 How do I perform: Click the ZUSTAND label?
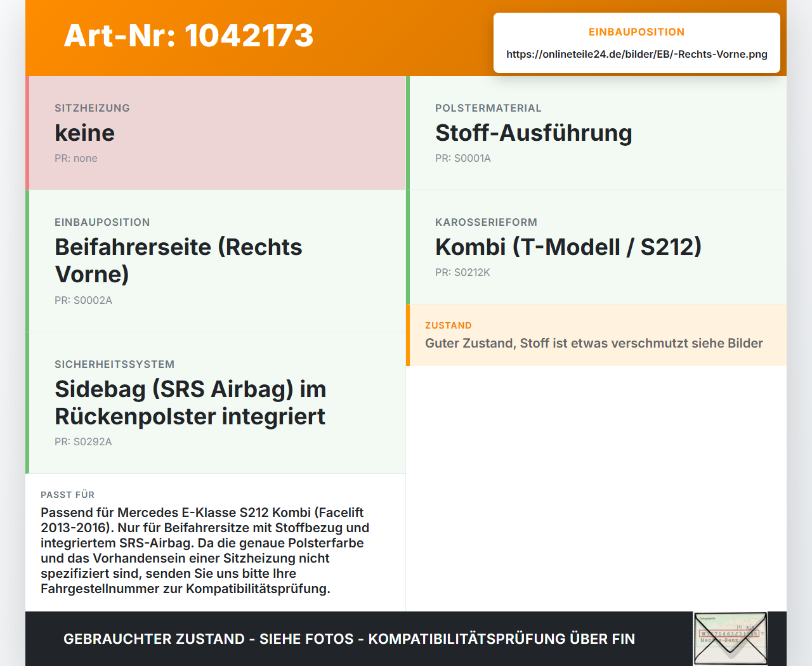[449, 325]
